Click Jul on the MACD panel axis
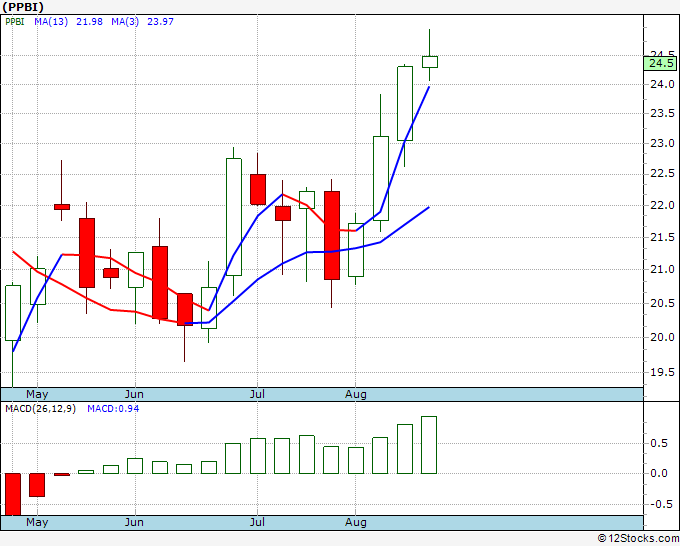 click(x=257, y=523)
